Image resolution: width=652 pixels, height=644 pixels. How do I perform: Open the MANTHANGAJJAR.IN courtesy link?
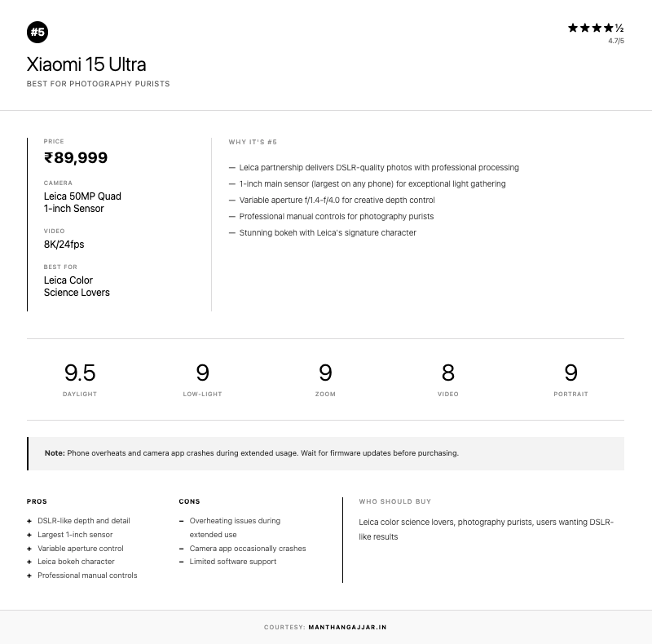[x=347, y=628]
